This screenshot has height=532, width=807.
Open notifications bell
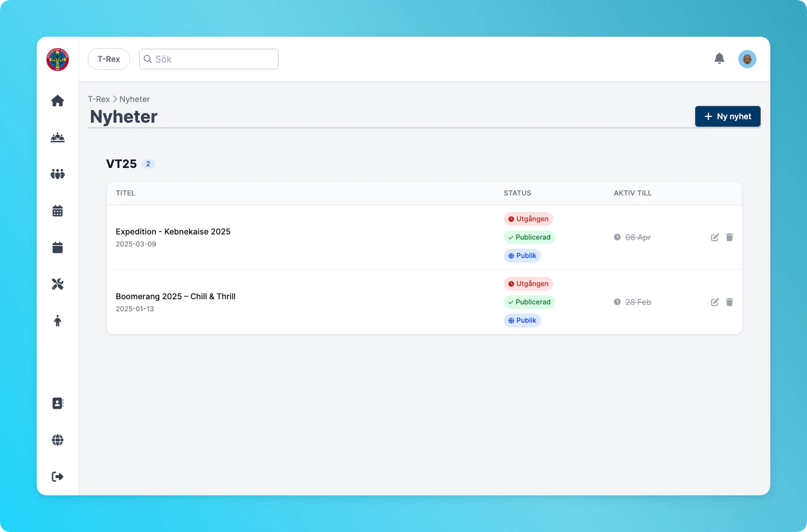pyautogui.click(x=719, y=58)
